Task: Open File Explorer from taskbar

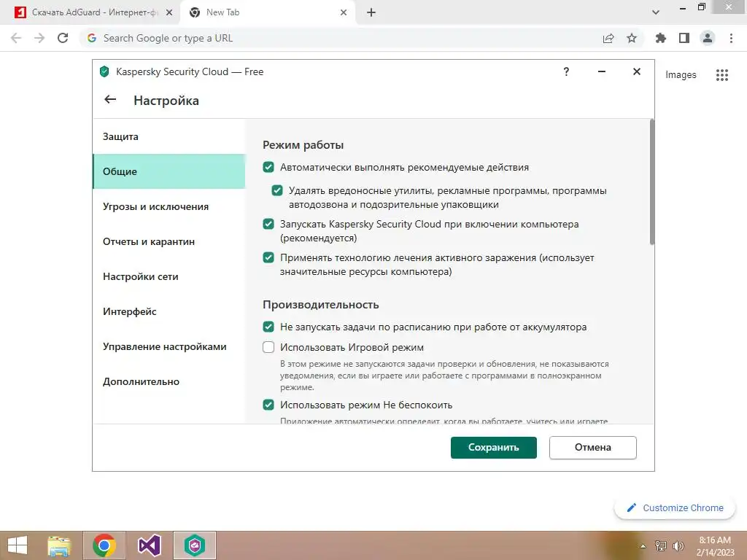Action: pyautogui.click(x=58, y=545)
